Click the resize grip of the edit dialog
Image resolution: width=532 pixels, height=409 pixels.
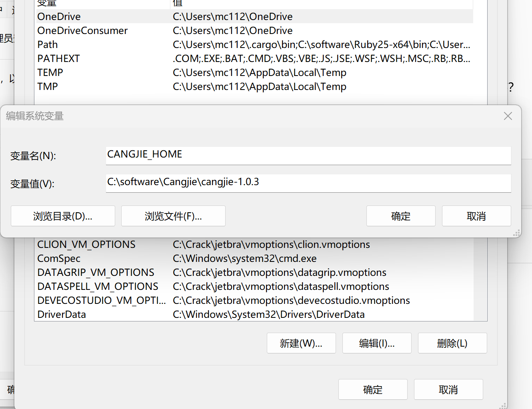[x=516, y=233]
